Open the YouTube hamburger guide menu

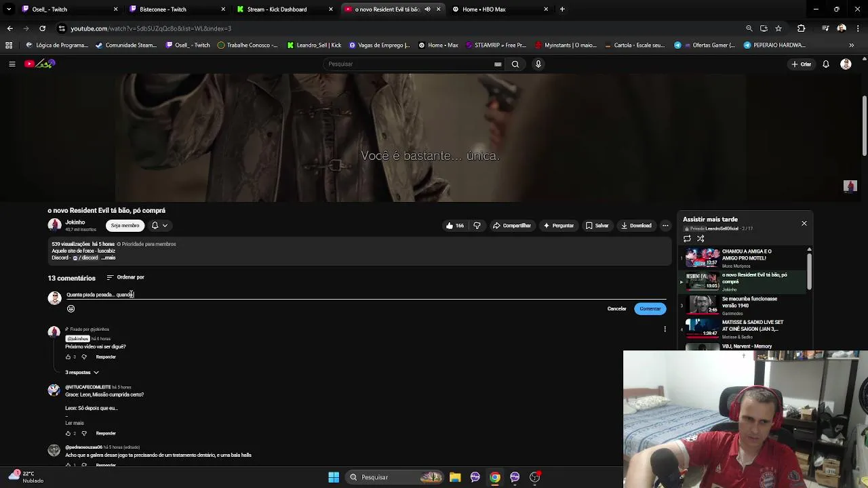pyautogui.click(x=12, y=64)
